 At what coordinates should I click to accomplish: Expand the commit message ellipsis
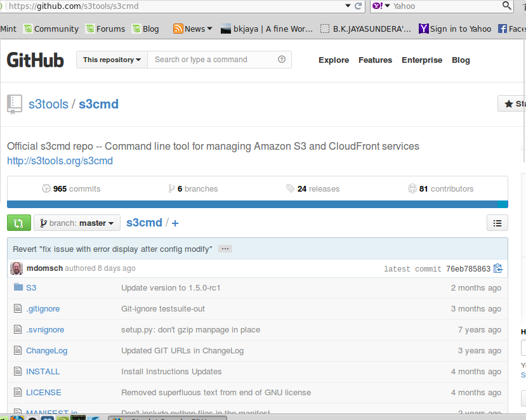coord(225,249)
